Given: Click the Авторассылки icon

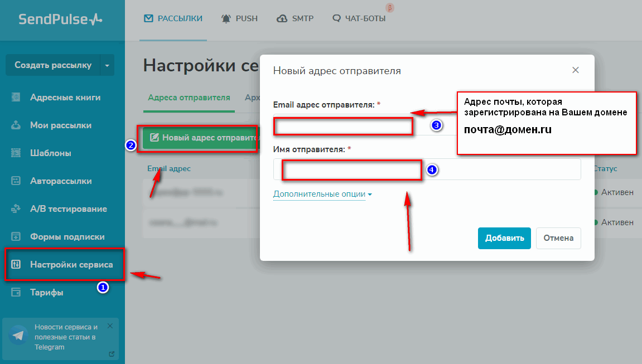Looking at the screenshot, I should click(16, 181).
